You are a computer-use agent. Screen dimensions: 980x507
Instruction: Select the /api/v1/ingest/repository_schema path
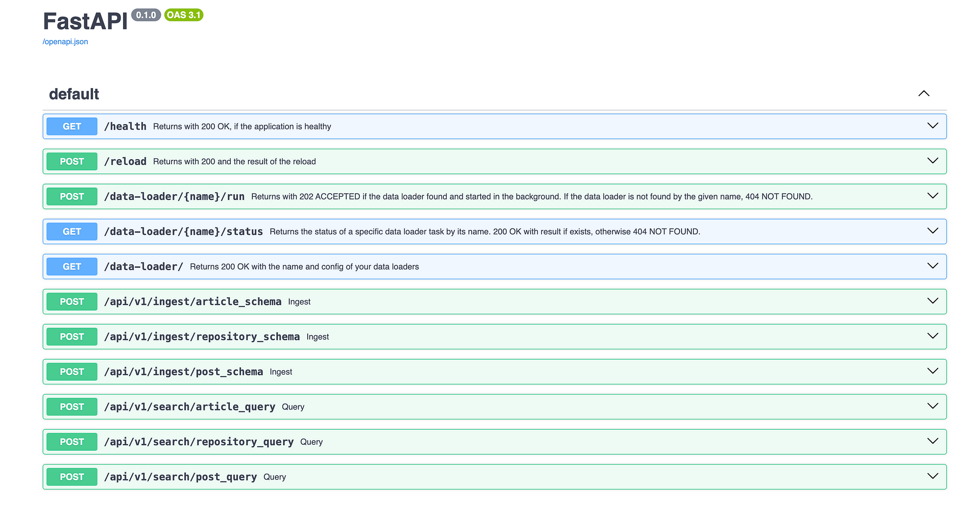click(202, 337)
